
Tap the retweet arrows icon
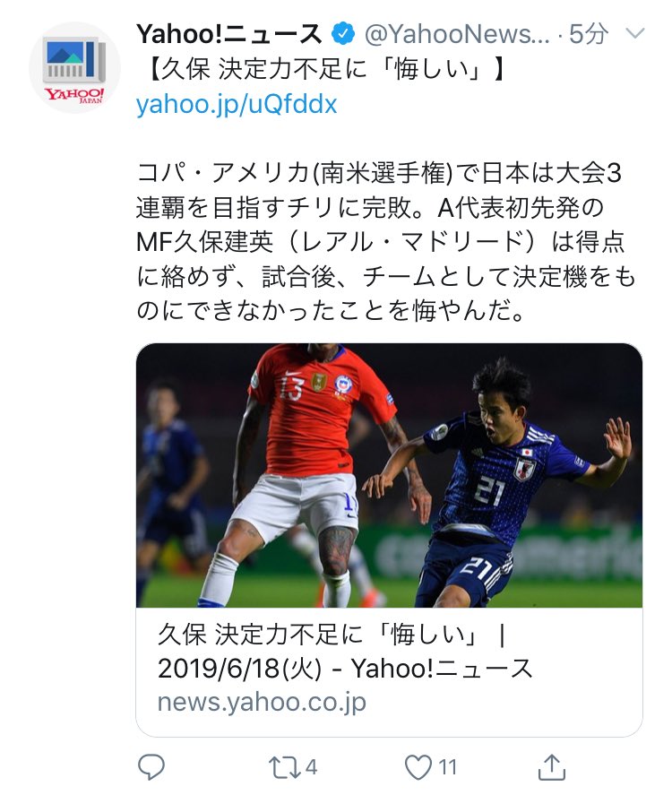[284, 767]
